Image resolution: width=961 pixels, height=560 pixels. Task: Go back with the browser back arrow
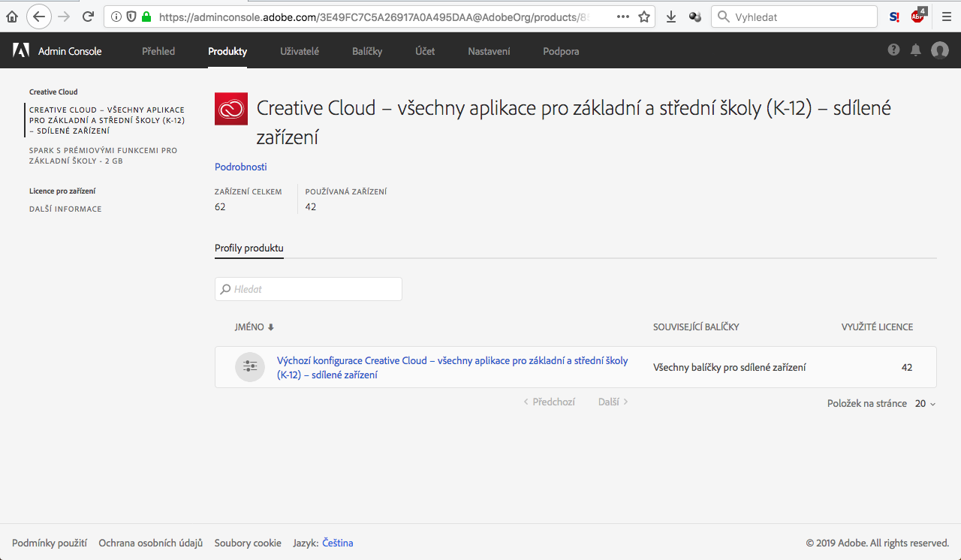coord(39,17)
